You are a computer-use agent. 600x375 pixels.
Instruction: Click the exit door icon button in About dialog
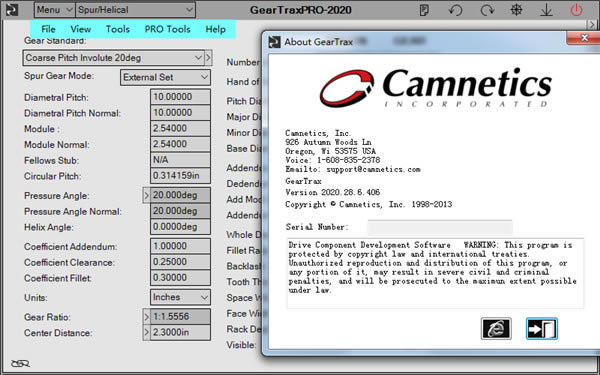[541, 328]
